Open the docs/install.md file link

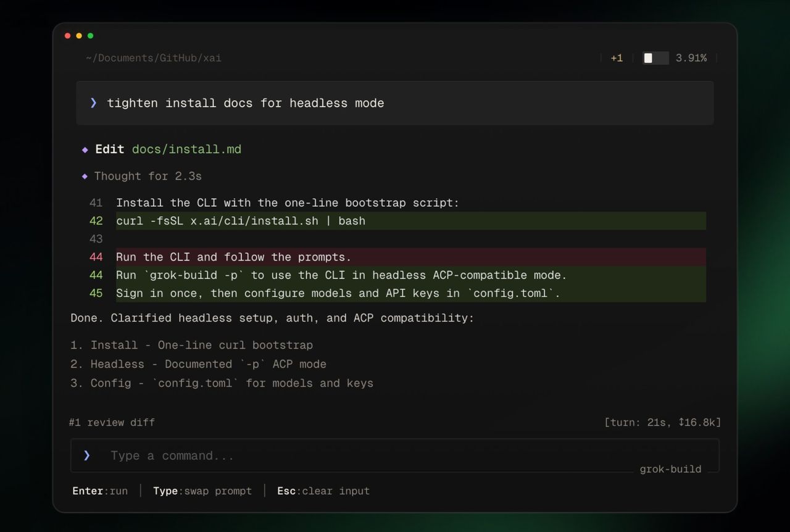tap(186, 149)
